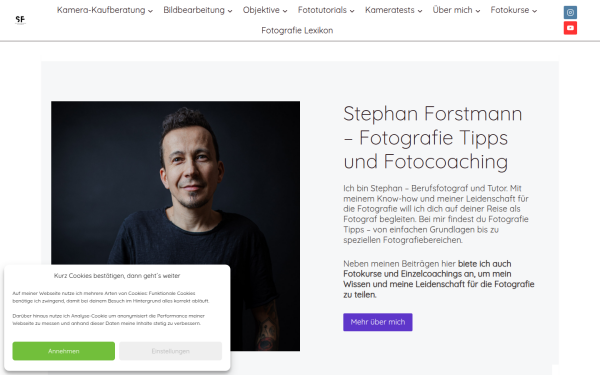600x375 pixels.
Task: Open the Bildbearbeitung menu item
Action: 194,10
